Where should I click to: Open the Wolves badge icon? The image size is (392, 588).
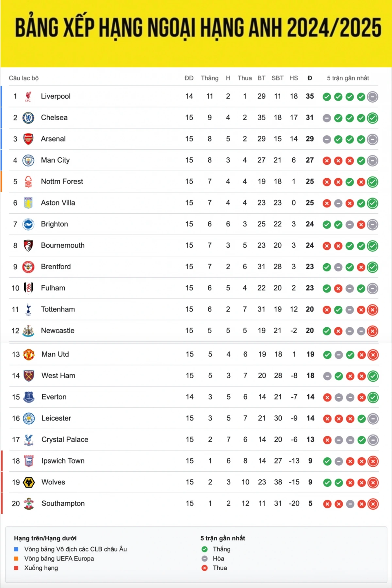coord(29,482)
